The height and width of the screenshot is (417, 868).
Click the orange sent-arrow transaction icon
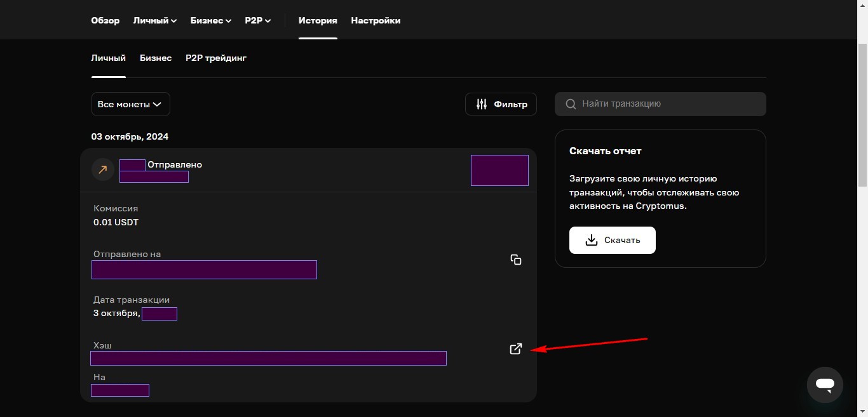103,169
